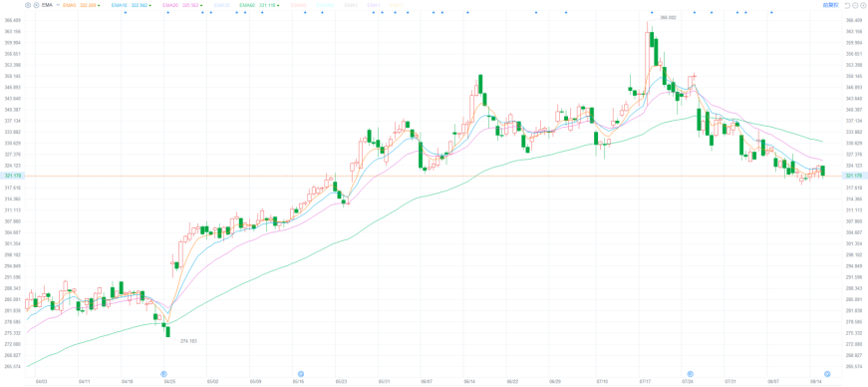Click the 04/03 date label
868x387 pixels.
pos(42,381)
